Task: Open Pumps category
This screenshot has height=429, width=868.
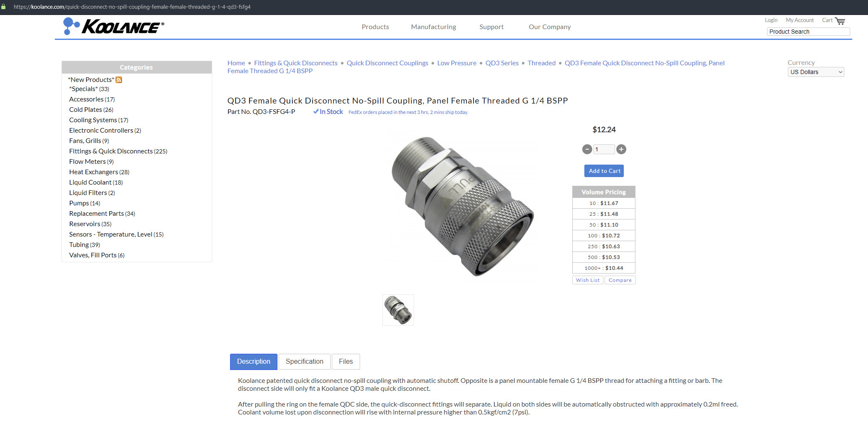Action: click(85, 203)
